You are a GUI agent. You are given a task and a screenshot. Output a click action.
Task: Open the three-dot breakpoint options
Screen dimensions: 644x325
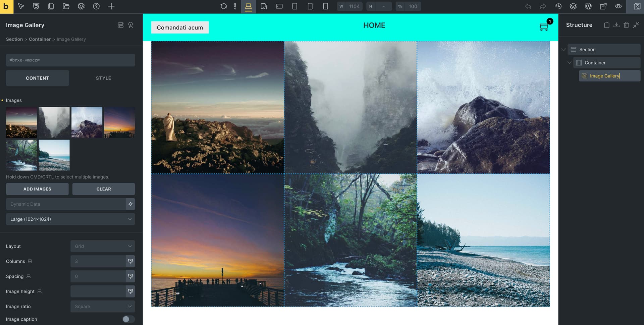coord(235,6)
